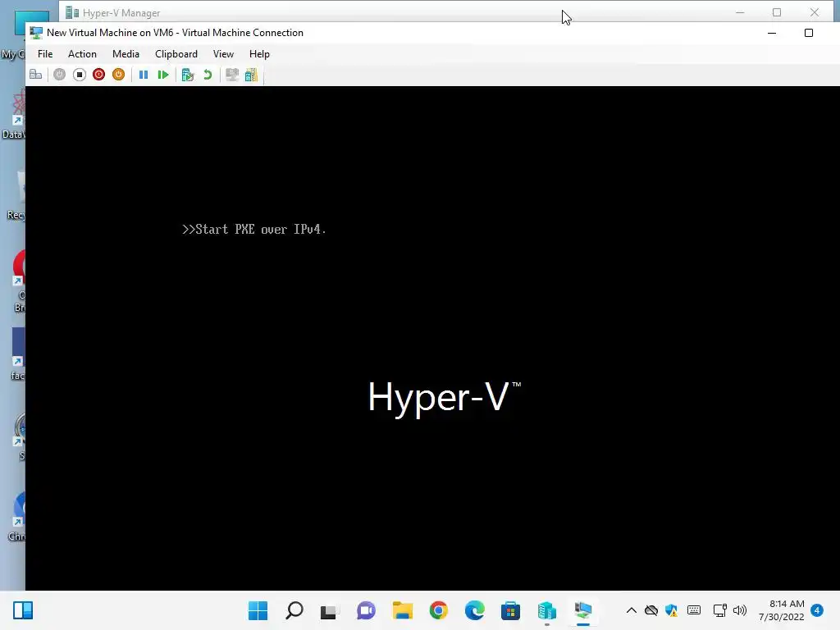Save the virtual machine state (orange icon)

118,75
